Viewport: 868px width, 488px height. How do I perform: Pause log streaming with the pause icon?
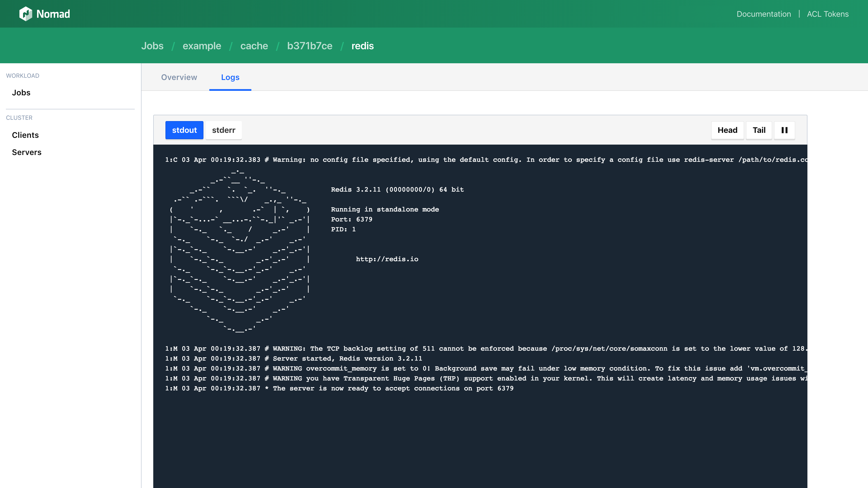tap(784, 130)
